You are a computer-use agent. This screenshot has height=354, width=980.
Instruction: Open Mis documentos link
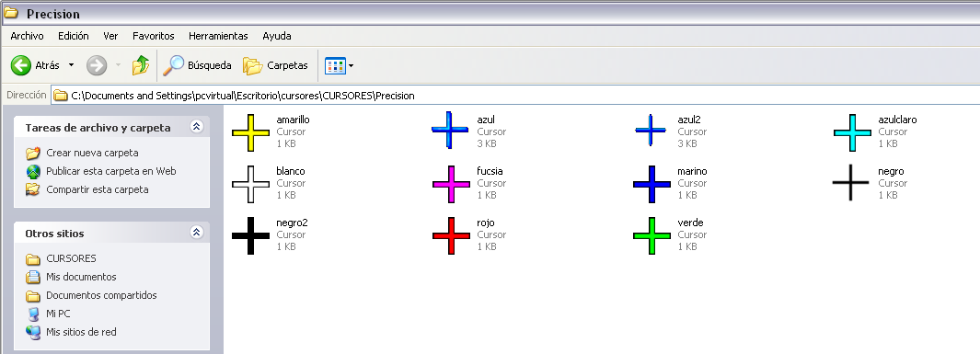(x=81, y=277)
